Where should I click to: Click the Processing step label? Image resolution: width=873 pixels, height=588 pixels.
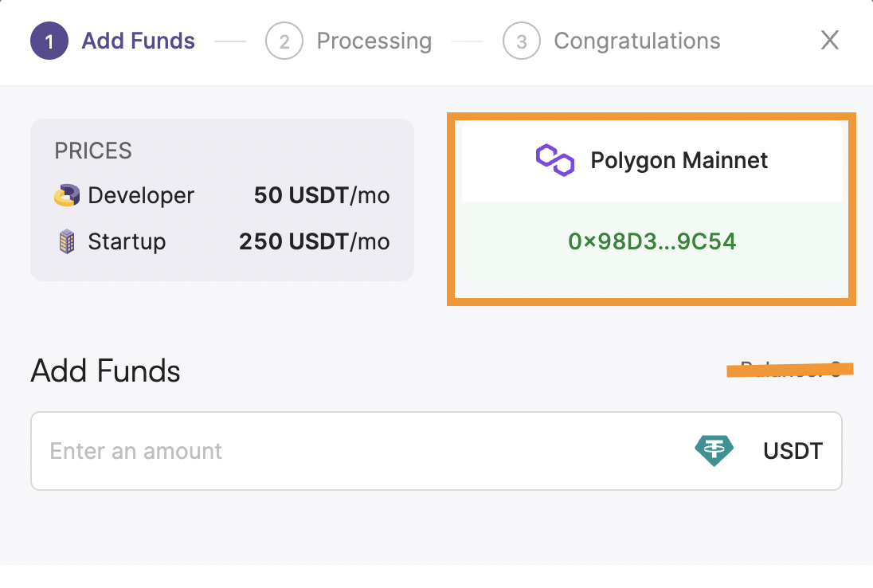pyautogui.click(x=374, y=41)
